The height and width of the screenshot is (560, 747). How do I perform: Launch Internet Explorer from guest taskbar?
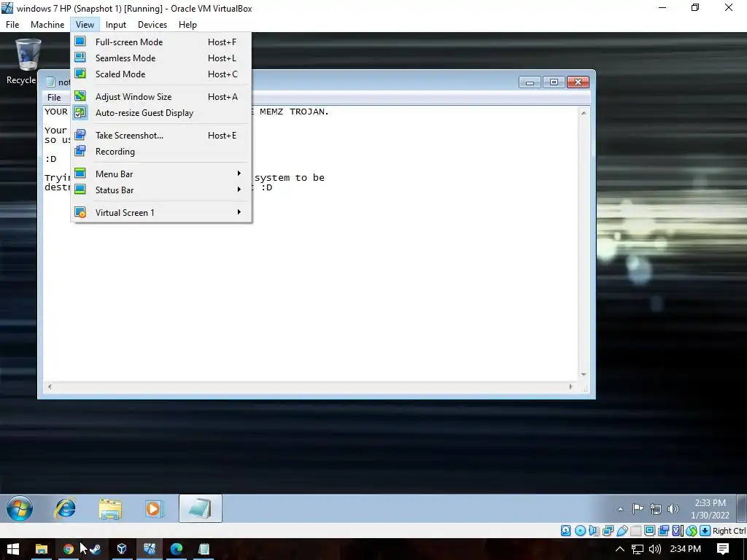[x=65, y=508]
